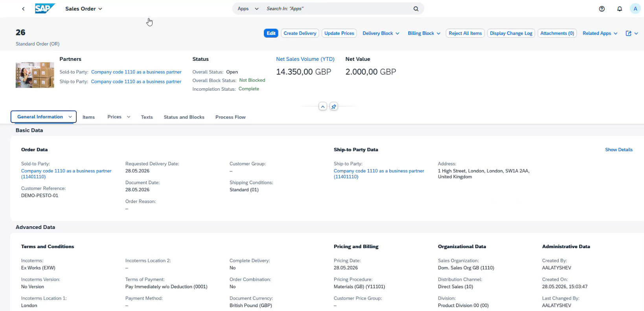Expand the Related Apps menu

point(600,33)
